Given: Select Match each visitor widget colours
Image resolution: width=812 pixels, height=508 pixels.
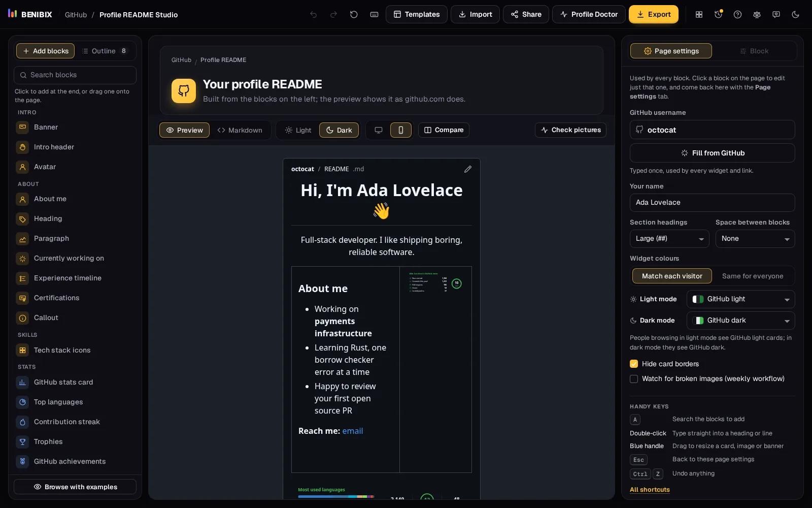Looking at the screenshot, I should [x=672, y=276].
